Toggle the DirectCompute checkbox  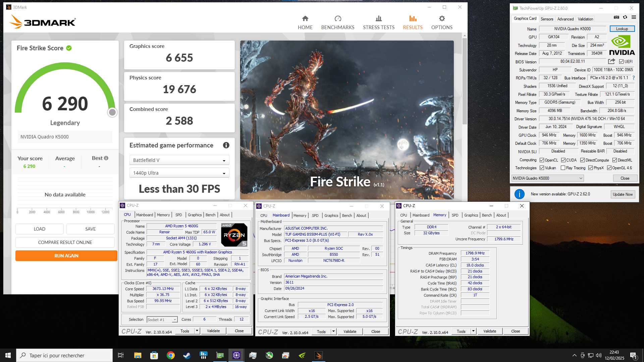tap(582, 160)
